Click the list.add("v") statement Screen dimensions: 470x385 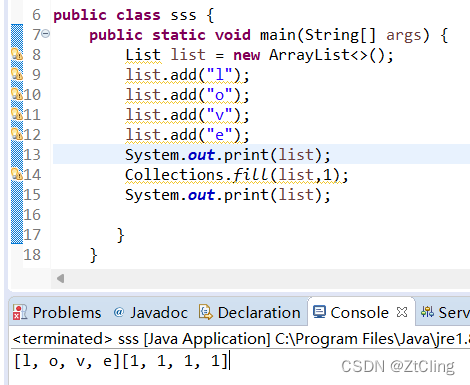click(187, 115)
